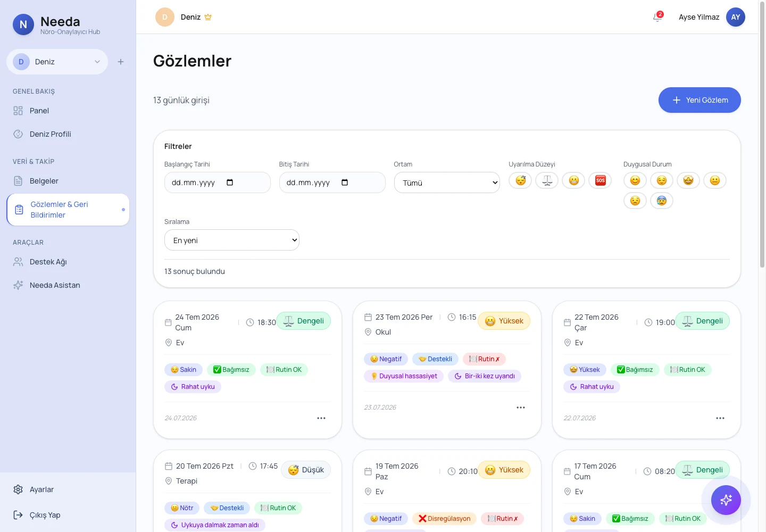Open the three-dot menu on the 24.07.2026 card

pos(321,418)
